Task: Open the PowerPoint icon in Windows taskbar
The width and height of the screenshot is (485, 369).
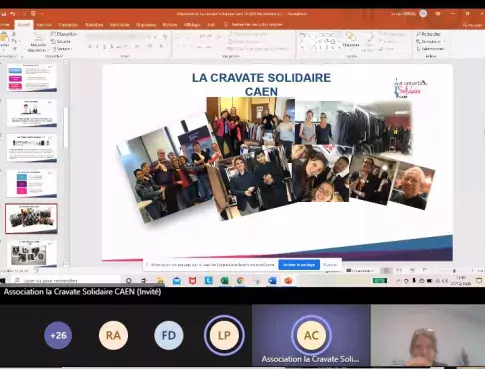Action: click(x=288, y=281)
